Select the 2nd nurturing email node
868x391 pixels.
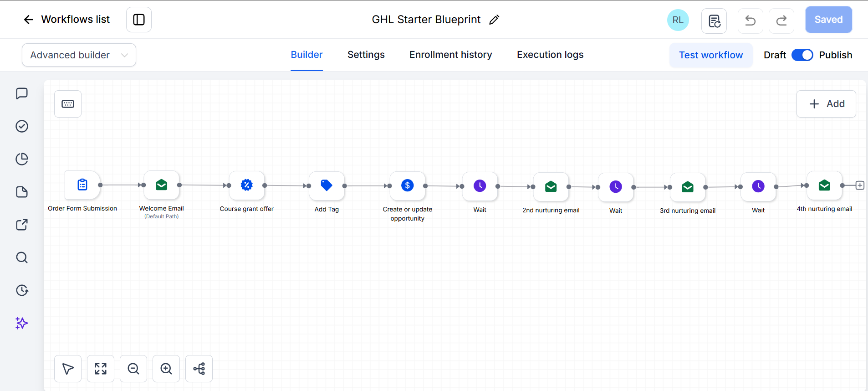pos(551,186)
